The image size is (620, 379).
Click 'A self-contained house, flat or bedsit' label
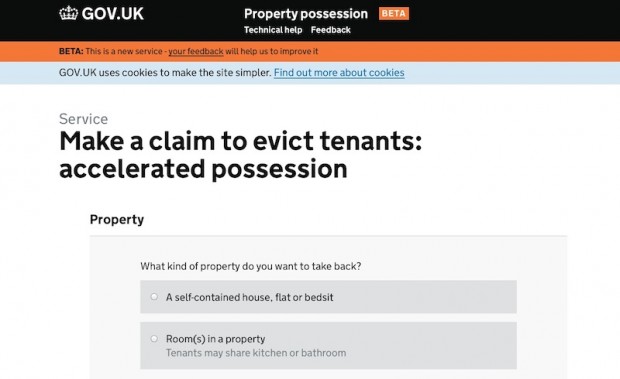[250, 297]
